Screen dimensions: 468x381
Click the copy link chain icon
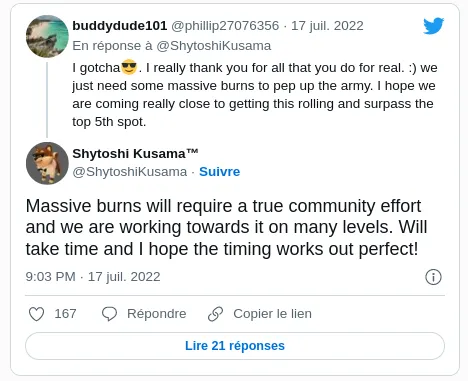[216, 314]
